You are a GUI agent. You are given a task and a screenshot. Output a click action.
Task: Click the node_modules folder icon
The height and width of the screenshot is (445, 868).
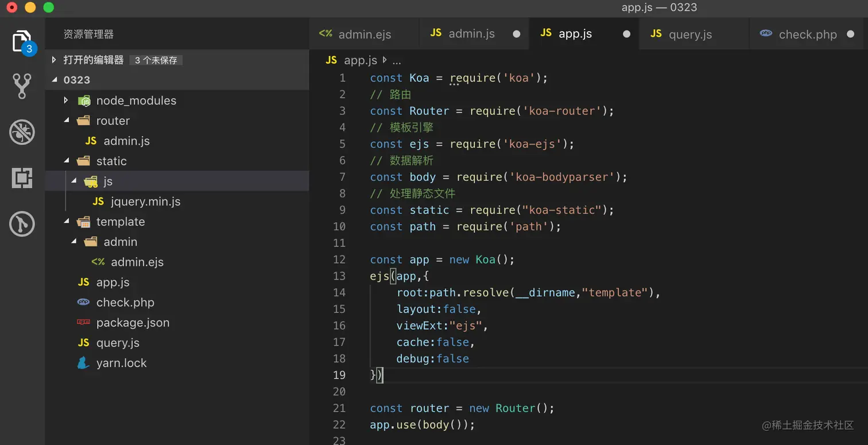84,101
